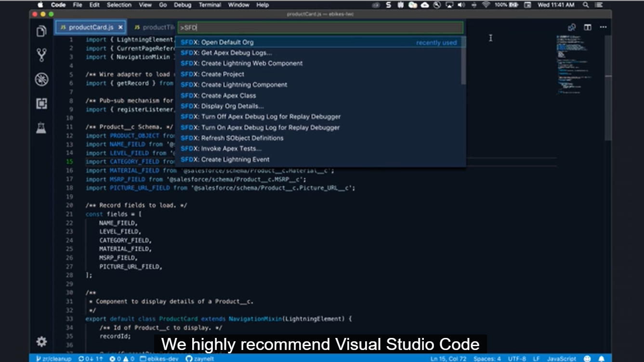Open the Terminal menu
The height and width of the screenshot is (362, 644).
click(210, 5)
